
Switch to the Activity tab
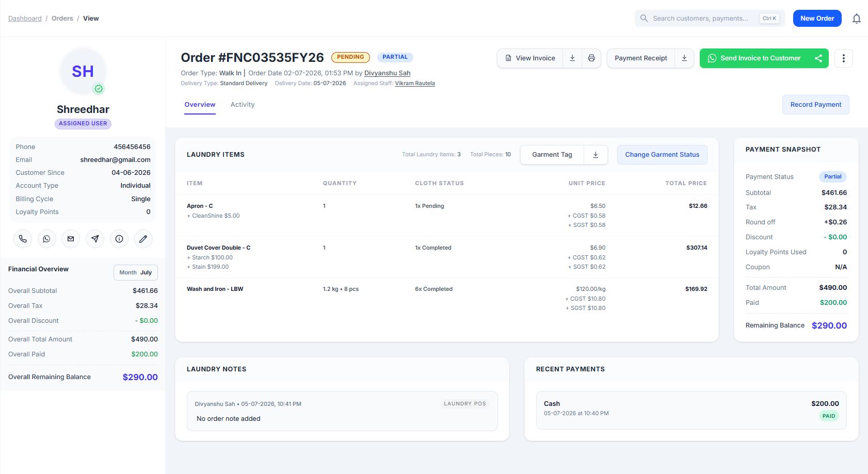(243, 105)
